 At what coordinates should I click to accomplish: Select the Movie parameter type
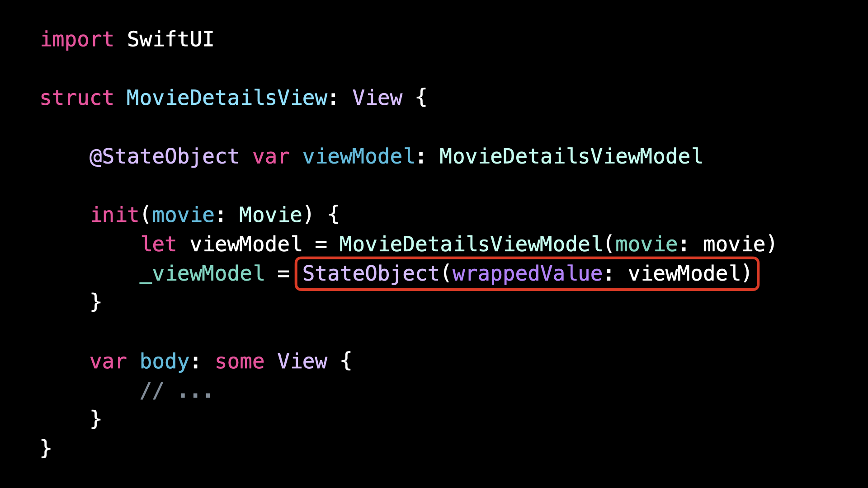[x=270, y=215]
